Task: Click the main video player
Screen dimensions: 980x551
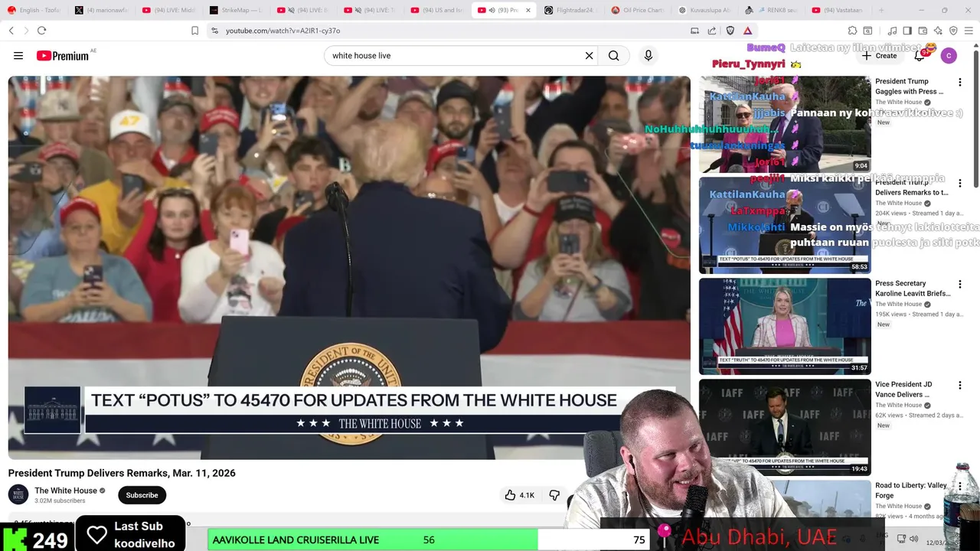Action: pos(349,268)
